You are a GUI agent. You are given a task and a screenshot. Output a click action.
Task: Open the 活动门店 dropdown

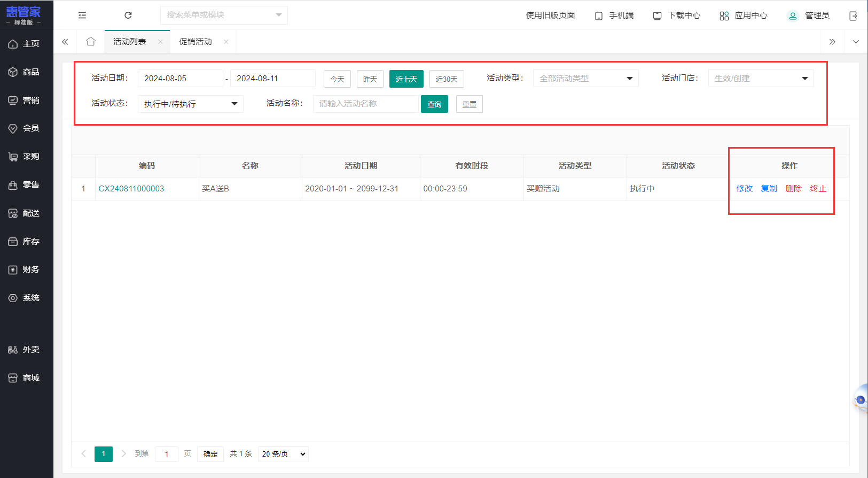pyautogui.click(x=761, y=79)
